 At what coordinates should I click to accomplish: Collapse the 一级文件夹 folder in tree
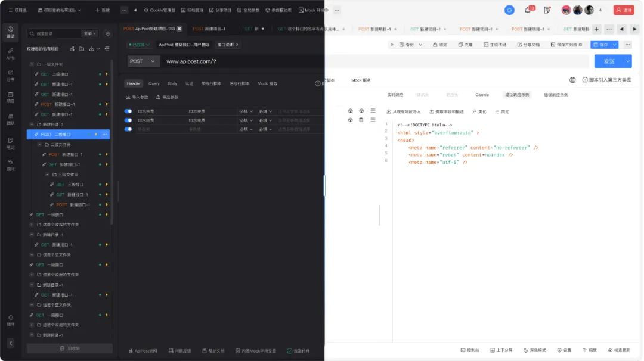(x=31, y=64)
